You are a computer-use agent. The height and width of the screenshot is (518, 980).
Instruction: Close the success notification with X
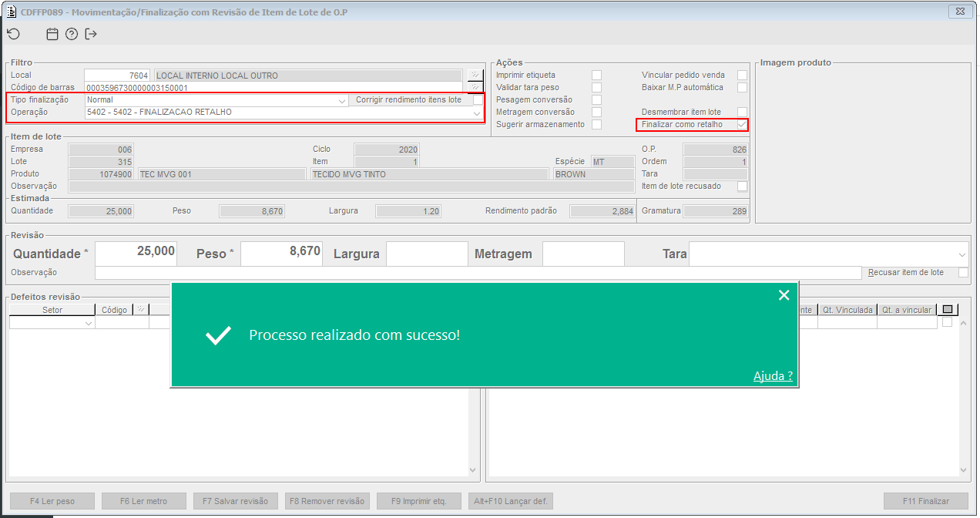[x=784, y=295]
